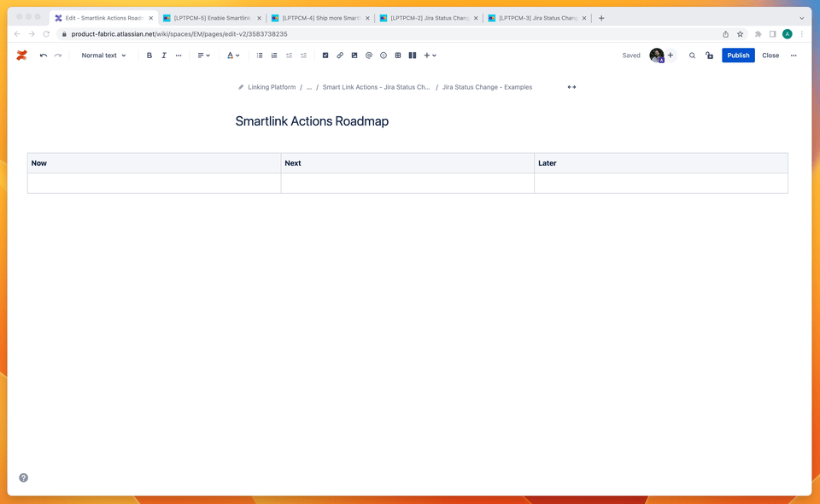Viewport: 820px width, 504px height.
Task: Insert an image or file
Action: click(354, 56)
